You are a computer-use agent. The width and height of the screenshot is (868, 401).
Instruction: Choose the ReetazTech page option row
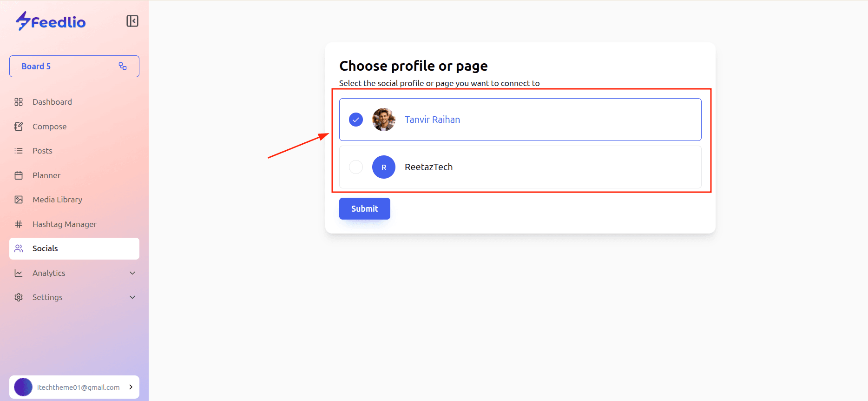point(520,167)
